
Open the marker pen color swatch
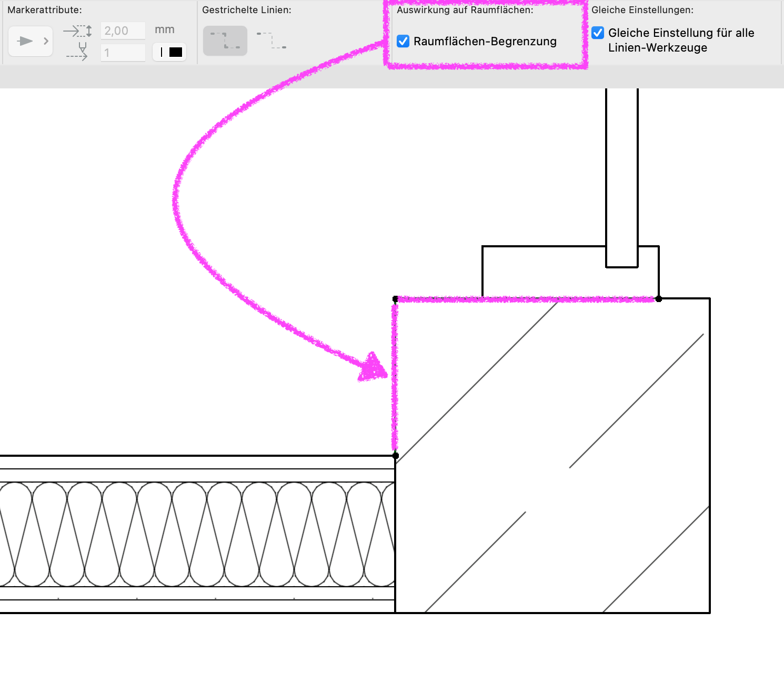(x=169, y=52)
